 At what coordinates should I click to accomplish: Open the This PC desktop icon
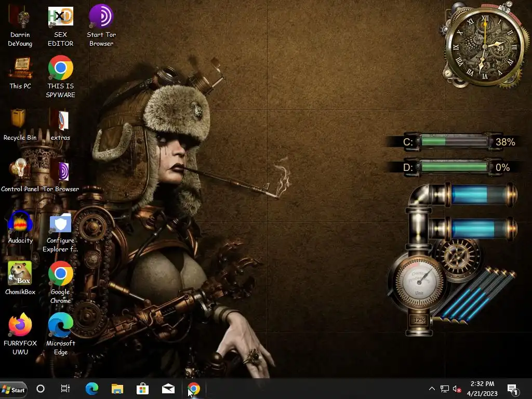click(20, 73)
